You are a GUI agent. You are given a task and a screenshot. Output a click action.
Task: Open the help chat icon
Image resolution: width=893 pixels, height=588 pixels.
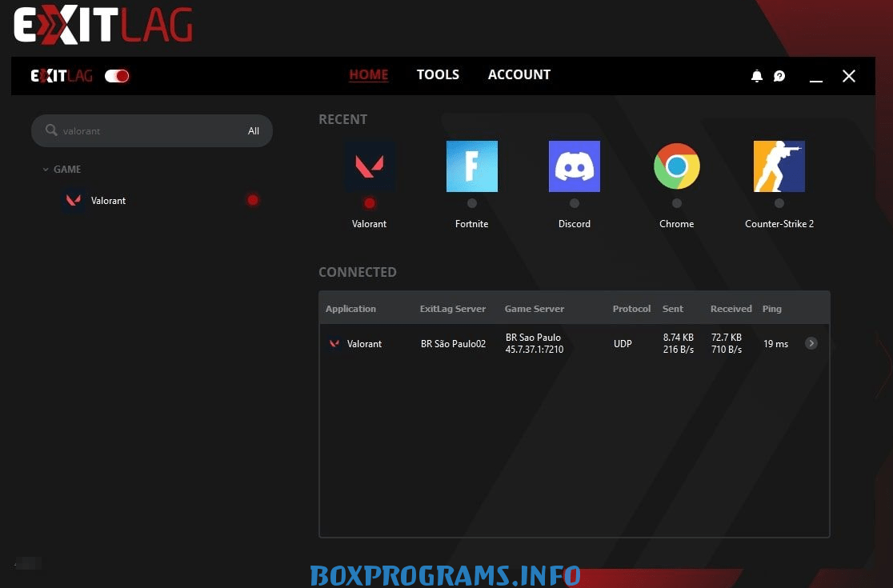[779, 76]
